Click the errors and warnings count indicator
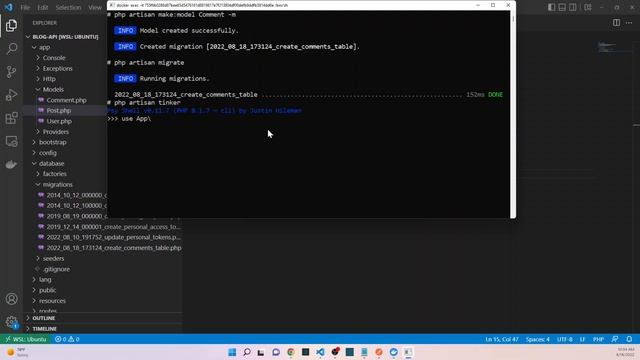The height and width of the screenshot is (360, 640). click(67, 339)
